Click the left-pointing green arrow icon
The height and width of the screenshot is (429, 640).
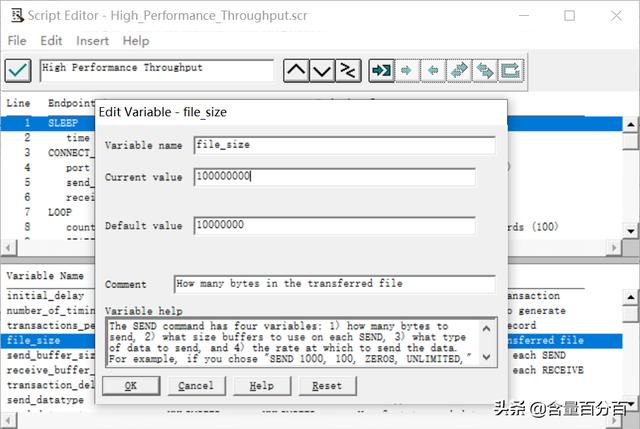[433, 71]
